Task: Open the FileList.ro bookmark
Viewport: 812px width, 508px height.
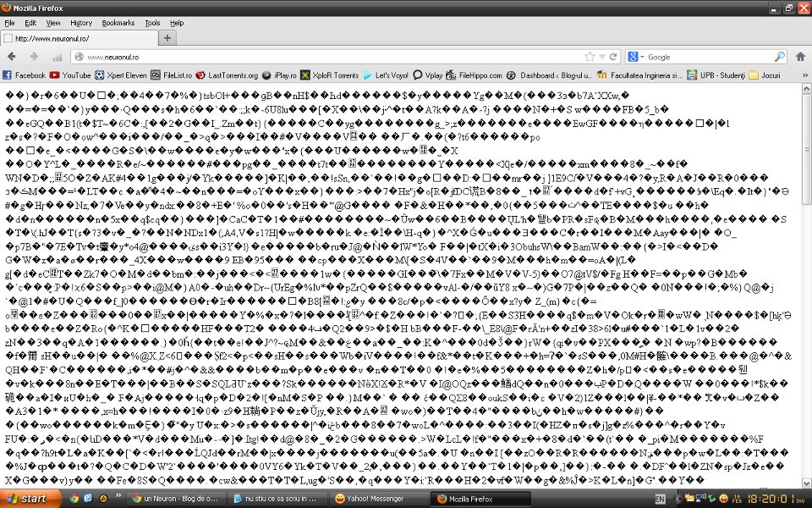Action: (171, 75)
